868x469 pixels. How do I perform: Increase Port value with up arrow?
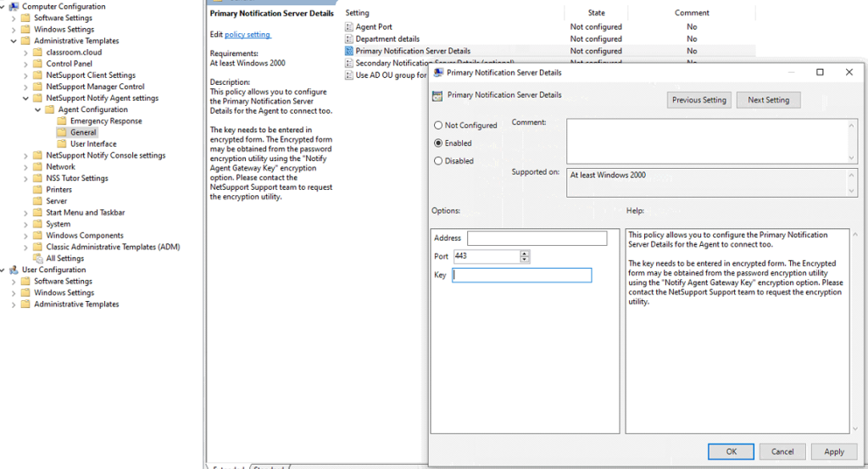[525, 254]
